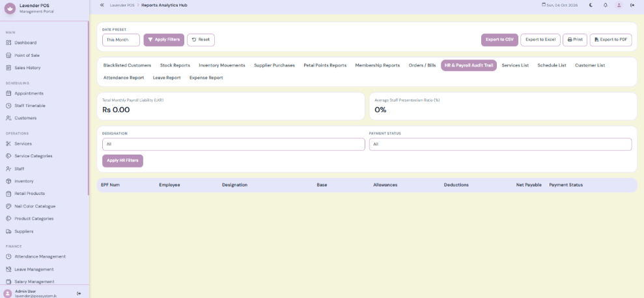Screen dimensions: 644x298
Task: Click the Staff person icon
Action: [8, 169]
